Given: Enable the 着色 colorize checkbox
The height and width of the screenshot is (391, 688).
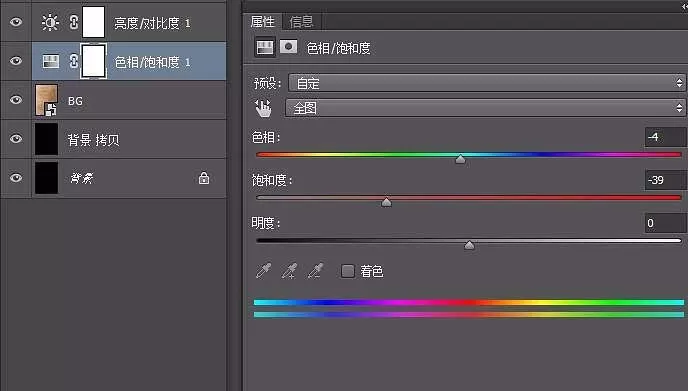Looking at the screenshot, I should pyautogui.click(x=348, y=271).
